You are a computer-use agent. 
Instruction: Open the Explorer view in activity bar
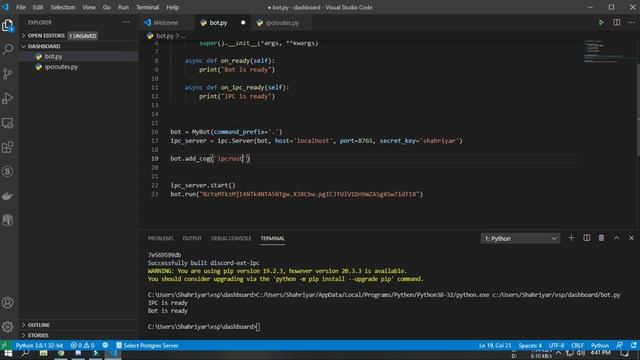click(x=8, y=26)
